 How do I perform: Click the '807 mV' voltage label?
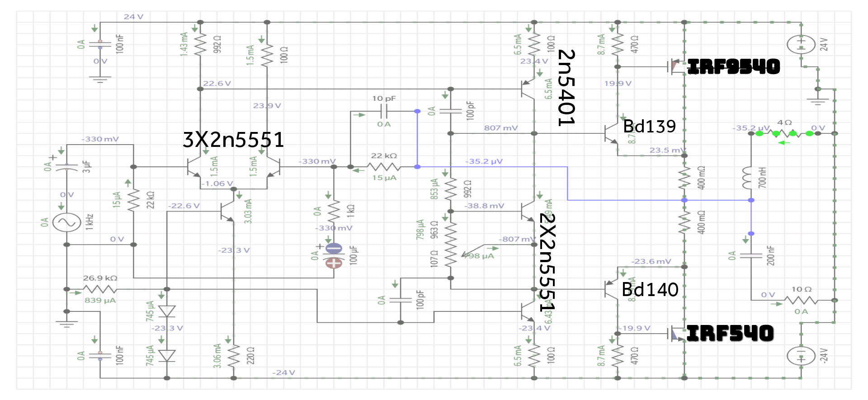[x=501, y=128]
